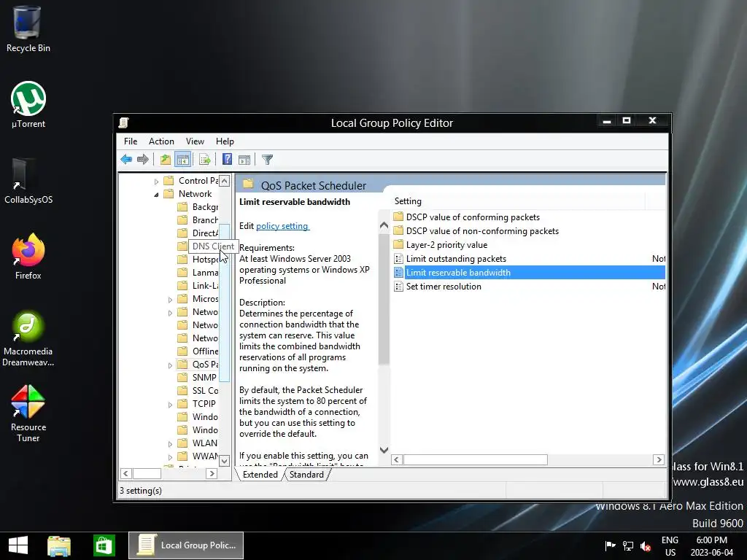Click the Setting column header

[x=518, y=201]
